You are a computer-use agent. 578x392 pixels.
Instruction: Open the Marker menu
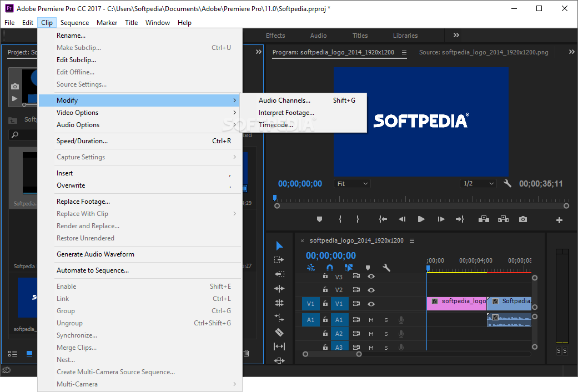point(107,23)
